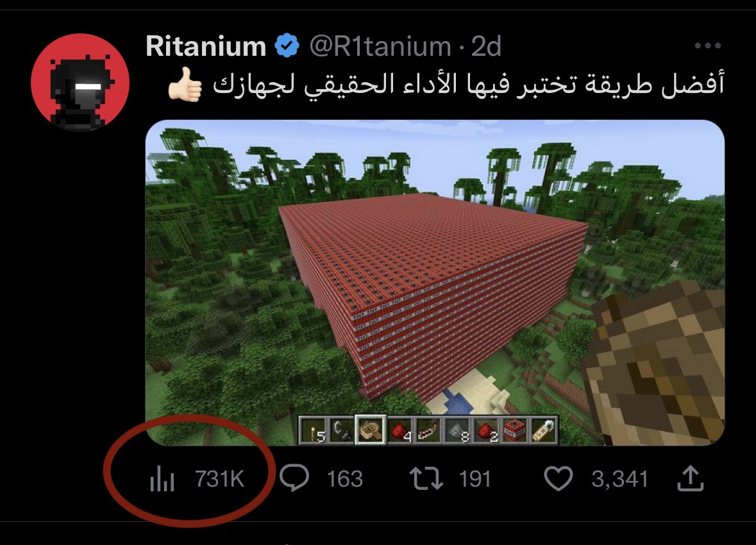756x545 pixels.
Task: Click the selected hotbar slot item
Action: click(x=370, y=430)
